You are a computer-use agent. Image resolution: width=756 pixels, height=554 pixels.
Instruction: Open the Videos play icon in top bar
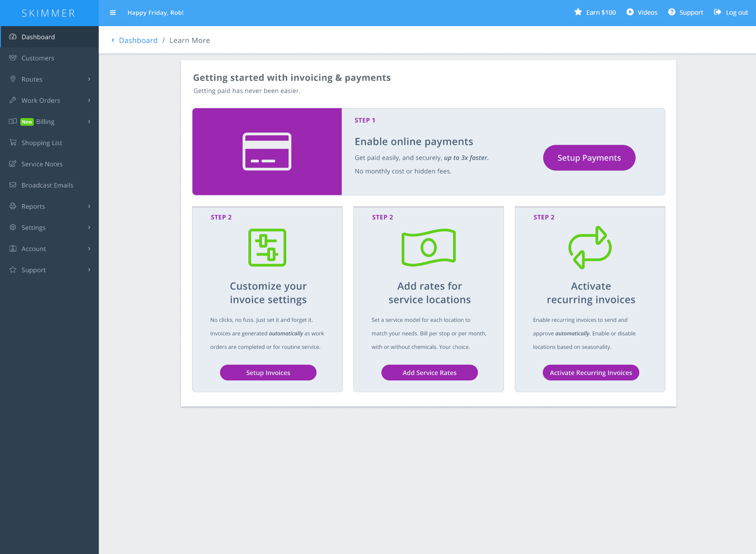click(x=630, y=12)
